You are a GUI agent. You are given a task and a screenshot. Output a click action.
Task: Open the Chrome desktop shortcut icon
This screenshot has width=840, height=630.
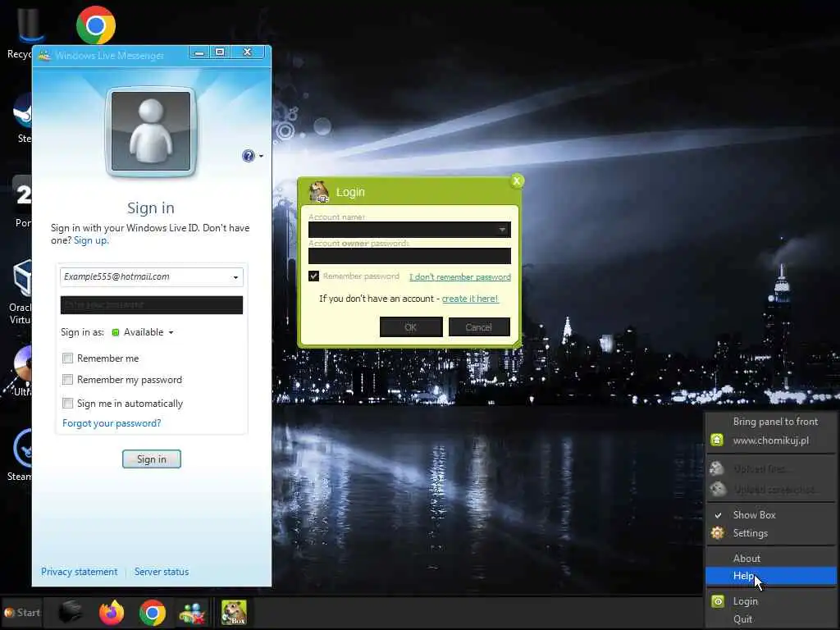pyautogui.click(x=96, y=25)
